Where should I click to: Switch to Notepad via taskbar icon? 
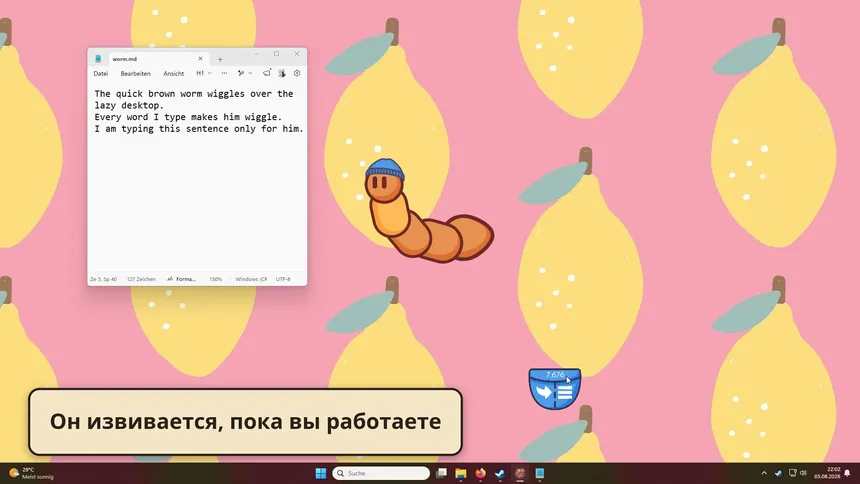540,473
